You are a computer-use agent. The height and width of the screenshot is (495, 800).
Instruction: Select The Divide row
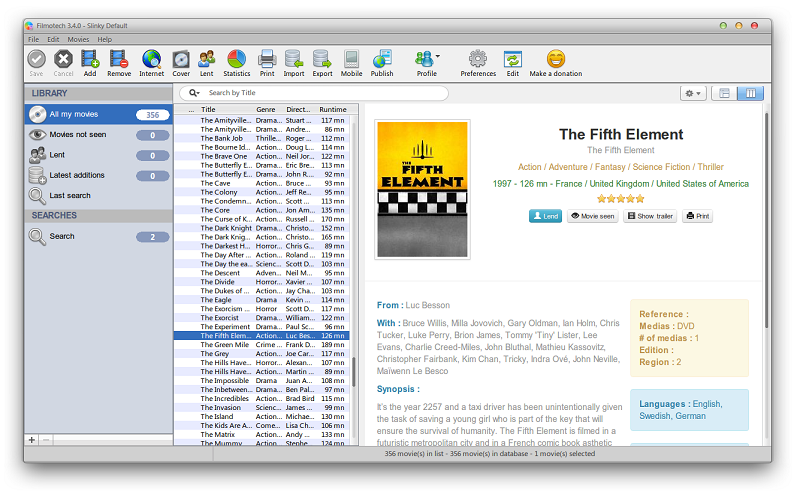[262, 282]
